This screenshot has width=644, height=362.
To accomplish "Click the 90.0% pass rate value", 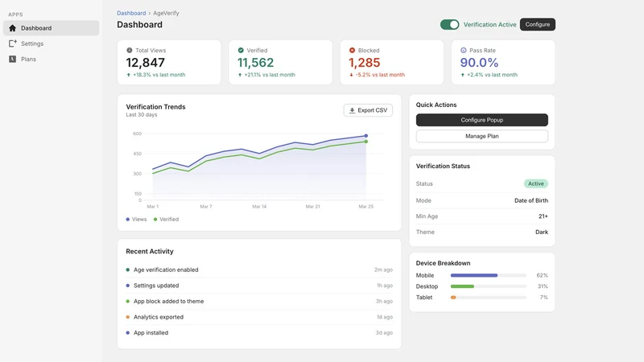I will 479,63.
